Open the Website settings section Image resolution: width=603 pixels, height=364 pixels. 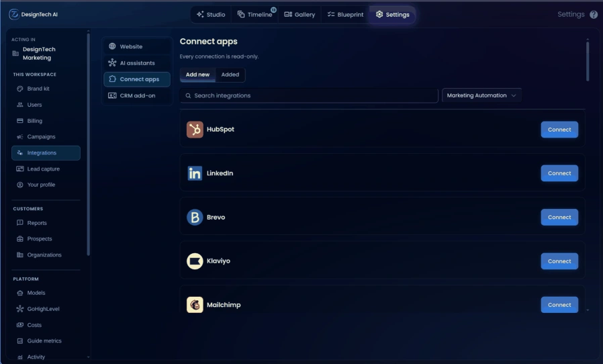click(x=137, y=46)
